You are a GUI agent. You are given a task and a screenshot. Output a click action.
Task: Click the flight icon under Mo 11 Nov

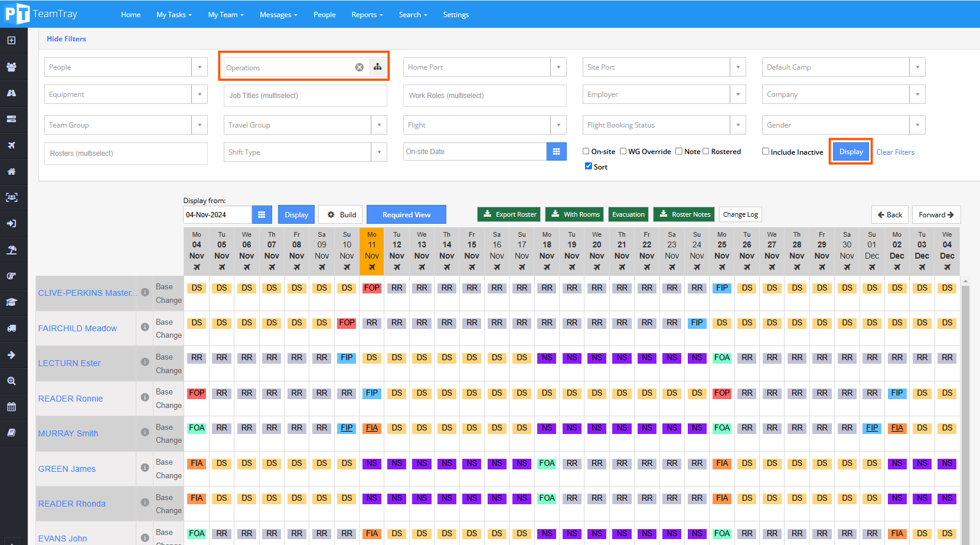372,267
